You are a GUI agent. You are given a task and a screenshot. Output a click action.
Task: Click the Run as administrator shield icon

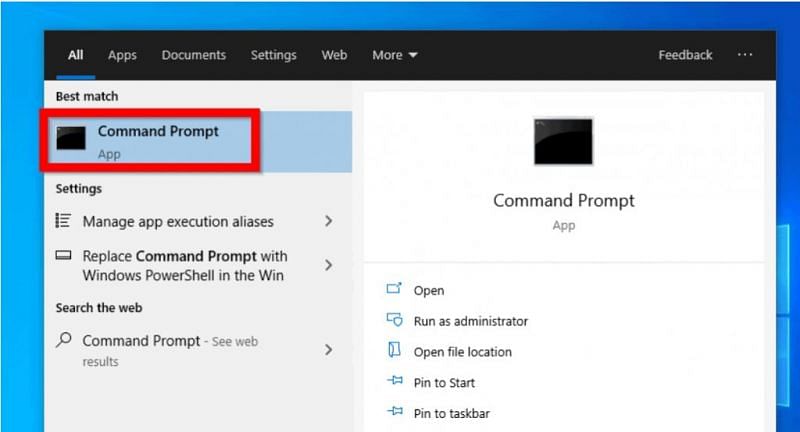394,320
